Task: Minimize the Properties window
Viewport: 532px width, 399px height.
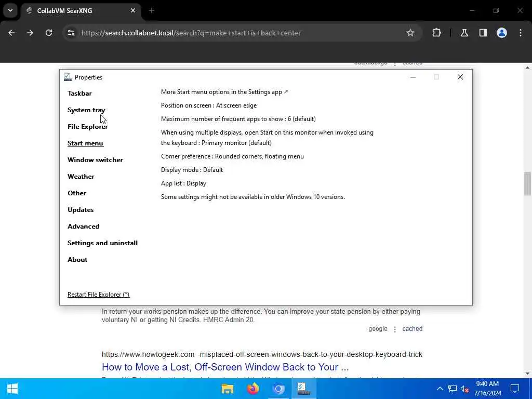Action: tap(413, 77)
